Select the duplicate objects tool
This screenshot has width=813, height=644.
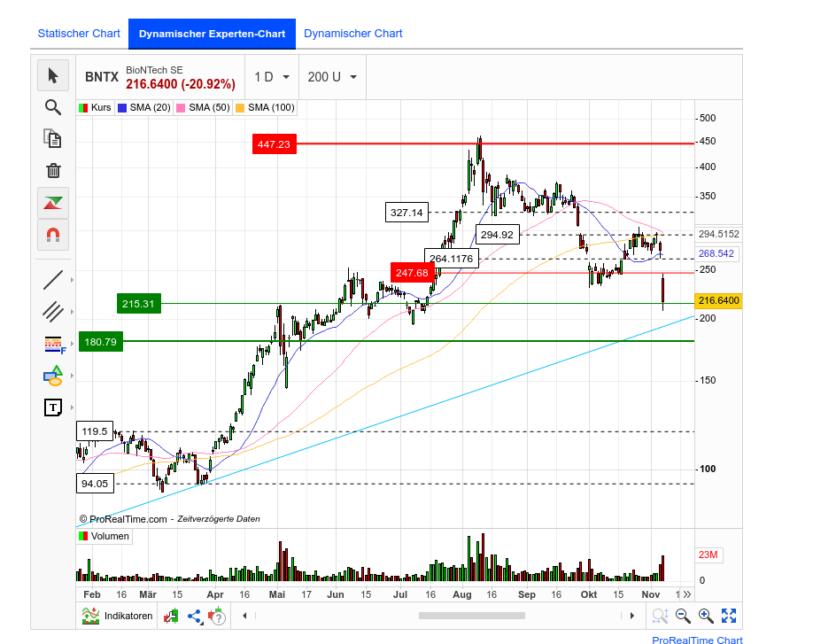click(x=53, y=139)
